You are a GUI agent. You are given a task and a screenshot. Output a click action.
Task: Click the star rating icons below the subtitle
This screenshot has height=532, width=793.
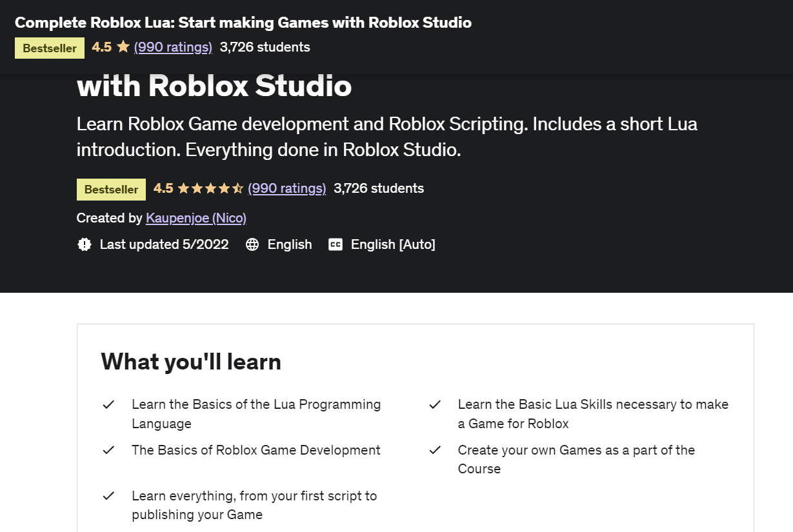[x=210, y=188]
